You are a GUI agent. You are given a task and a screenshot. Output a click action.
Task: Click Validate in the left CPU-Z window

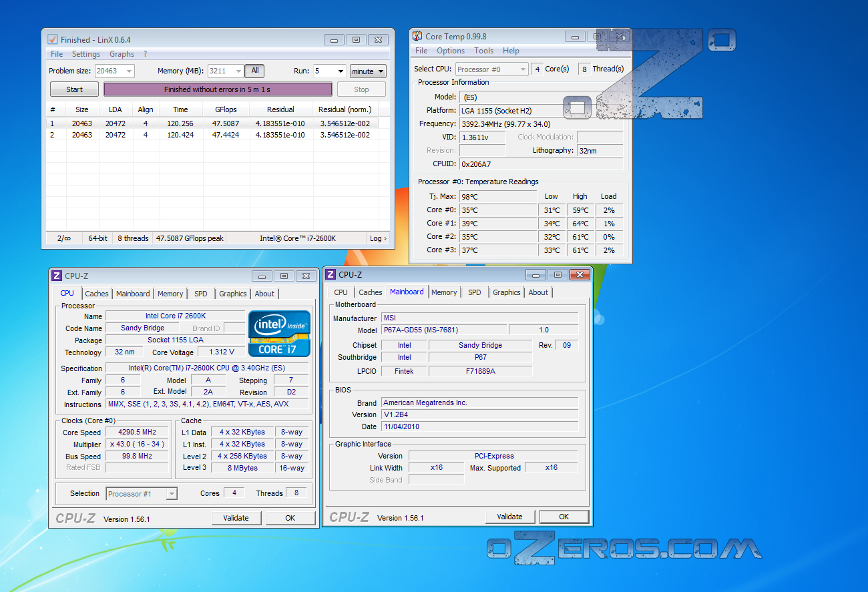click(x=236, y=518)
